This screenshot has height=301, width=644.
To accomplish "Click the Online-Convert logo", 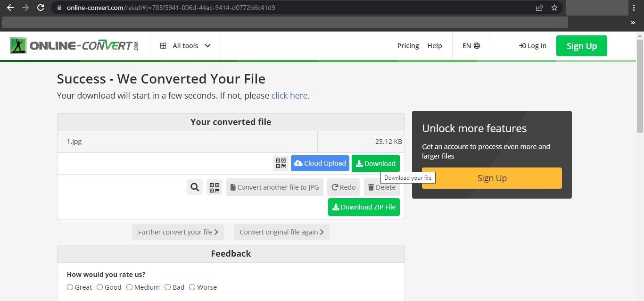I will pyautogui.click(x=74, y=45).
